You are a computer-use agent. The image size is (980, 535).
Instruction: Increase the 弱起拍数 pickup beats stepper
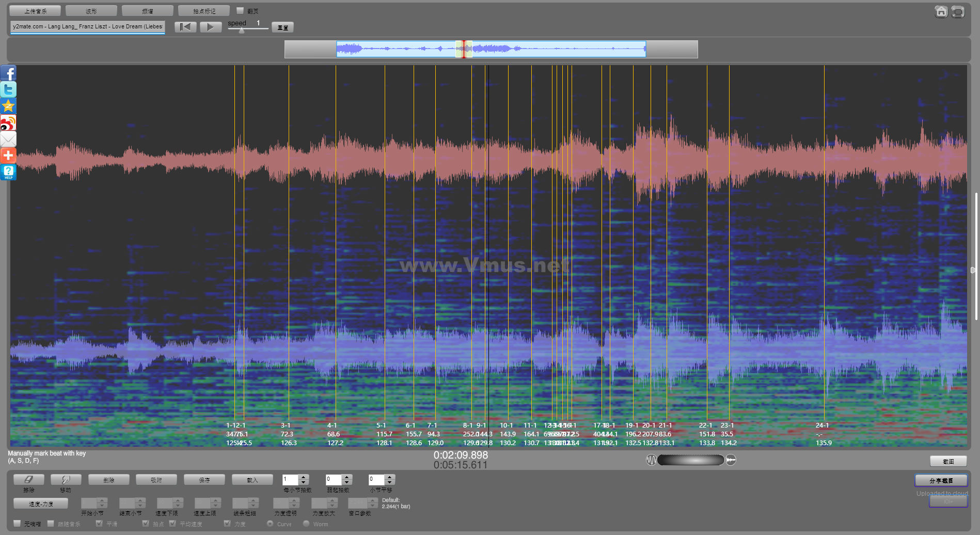(x=347, y=477)
